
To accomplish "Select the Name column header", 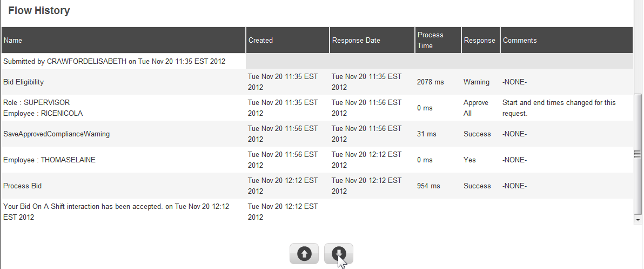I will coord(13,41).
